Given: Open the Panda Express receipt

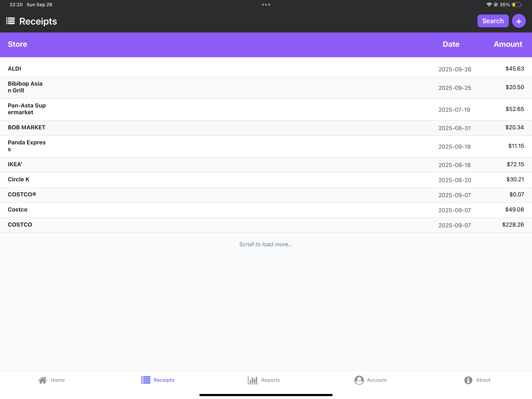Looking at the screenshot, I should pyautogui.click(x=266, y=147).
